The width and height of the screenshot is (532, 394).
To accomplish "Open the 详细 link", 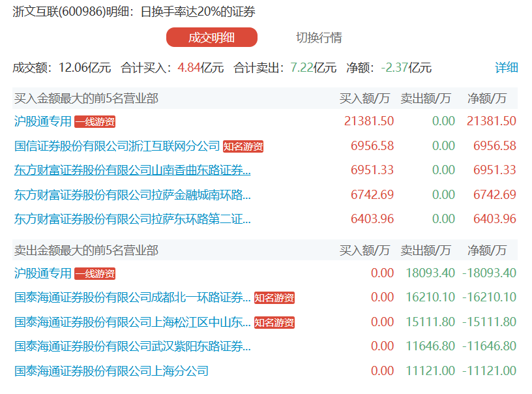I will (x=506, y=68).
